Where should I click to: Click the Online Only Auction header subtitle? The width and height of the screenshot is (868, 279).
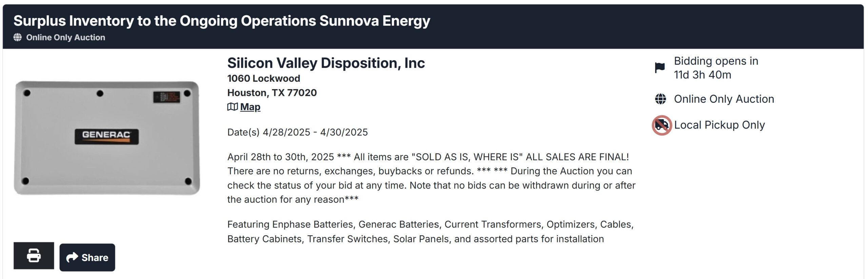point(65,37)
